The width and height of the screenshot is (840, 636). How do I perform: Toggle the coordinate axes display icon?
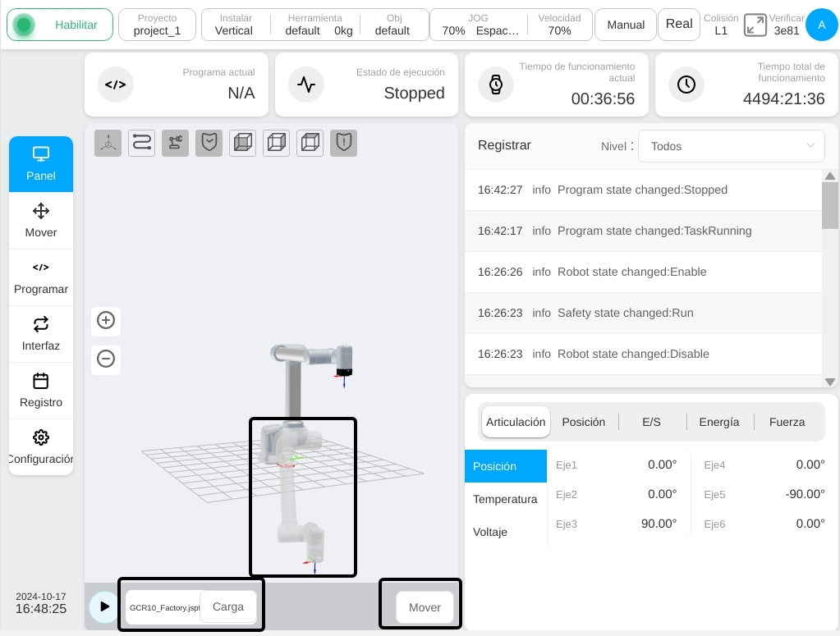point(108,143)
